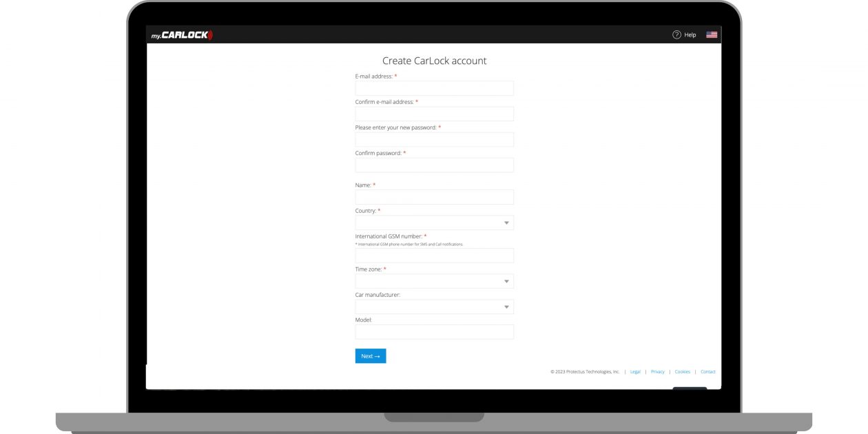Expand the Country dropdown

[434, 223]
